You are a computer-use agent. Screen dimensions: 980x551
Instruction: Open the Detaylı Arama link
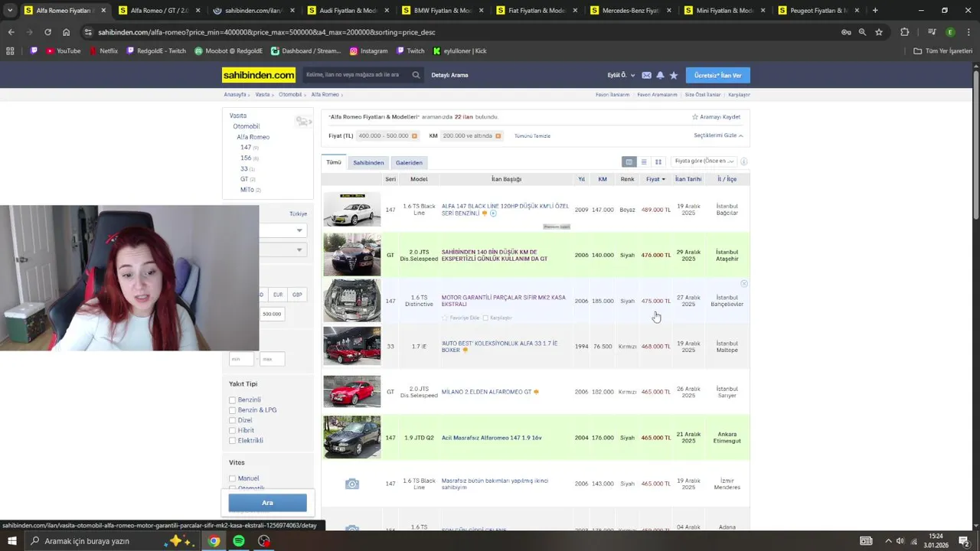(x=449, y=75)
